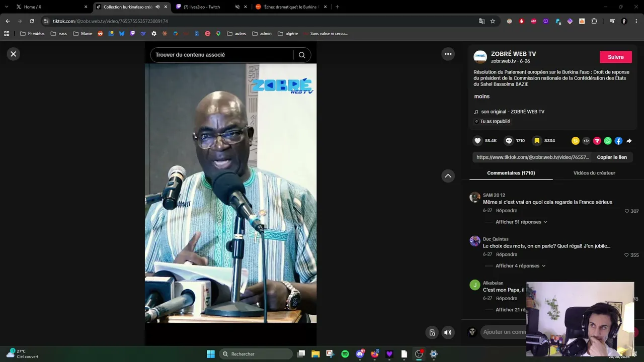Mute the TikTok tab via speaker icon

click(157, 7)
